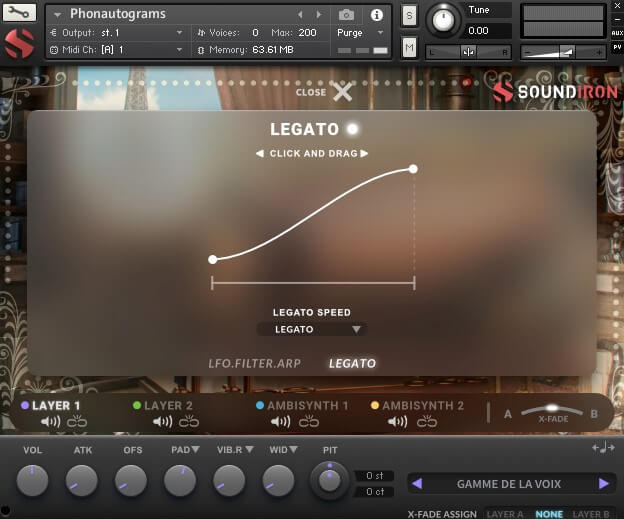Click the Tune knob
624x519 pixels.
coord(443,20)
